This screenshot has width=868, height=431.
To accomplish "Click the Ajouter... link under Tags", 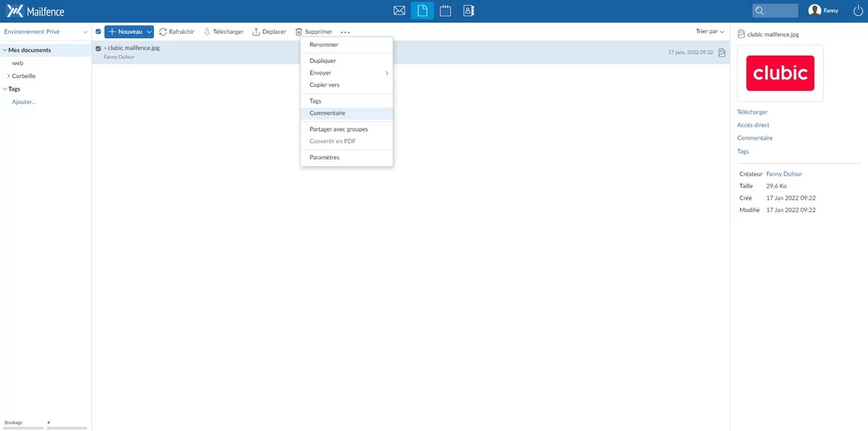I will pyautogui.click(x=24, y=102).
